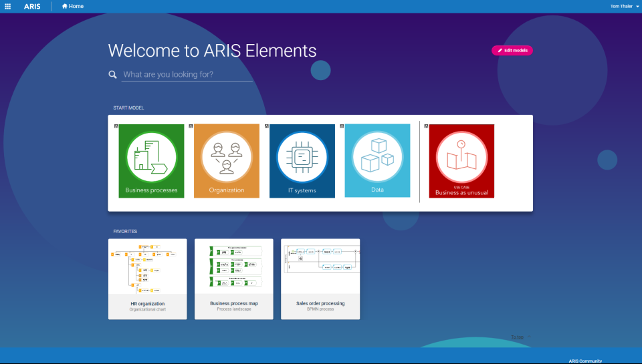Click the Sales order processing title text
The height and width of the screenshot is (364, 642).
click(x=320, y=303)
